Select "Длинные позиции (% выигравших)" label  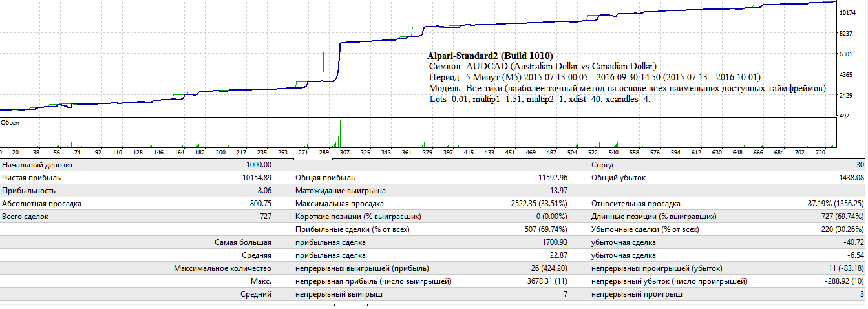click(654, 217)
